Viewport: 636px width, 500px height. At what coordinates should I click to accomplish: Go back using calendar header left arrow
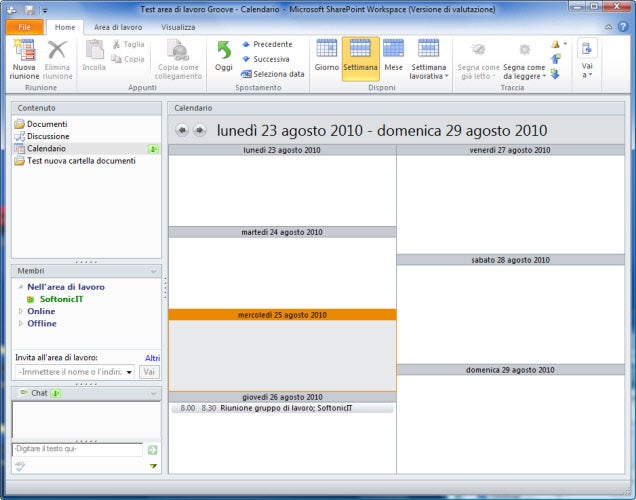pos(182,130)
